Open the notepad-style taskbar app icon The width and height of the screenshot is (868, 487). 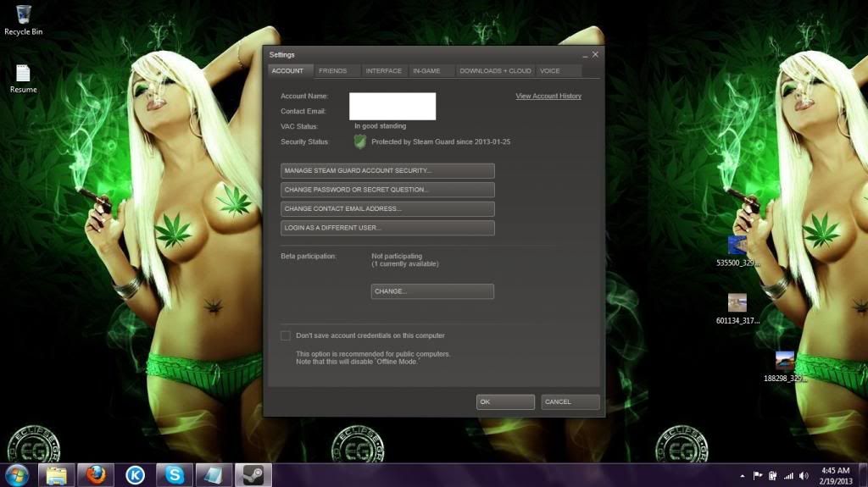tap(214, 475)
